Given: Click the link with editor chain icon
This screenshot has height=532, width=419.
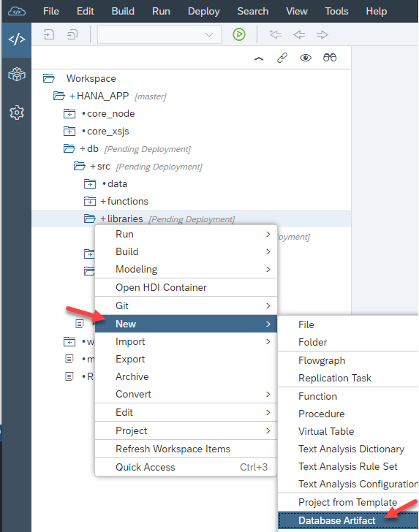Looking at the screenshot, I should (282, 58).
